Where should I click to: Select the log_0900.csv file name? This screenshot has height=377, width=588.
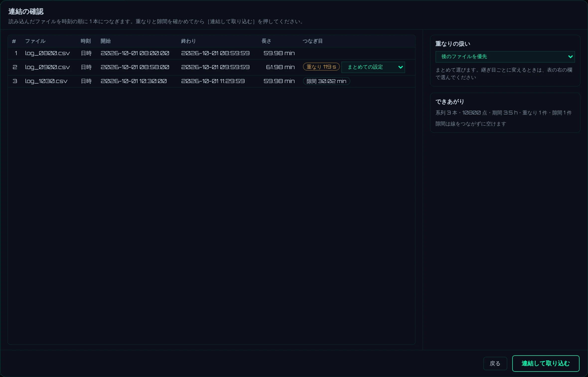(x=47, y=67)
